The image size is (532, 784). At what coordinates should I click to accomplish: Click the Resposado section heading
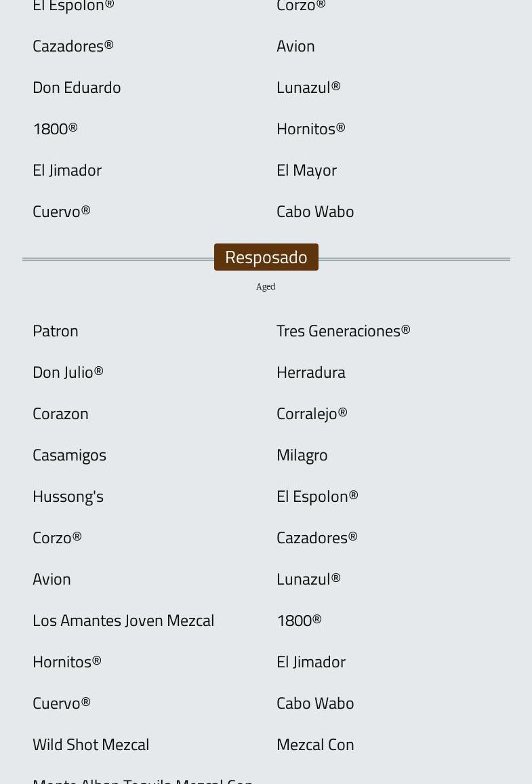click(266, 257)
